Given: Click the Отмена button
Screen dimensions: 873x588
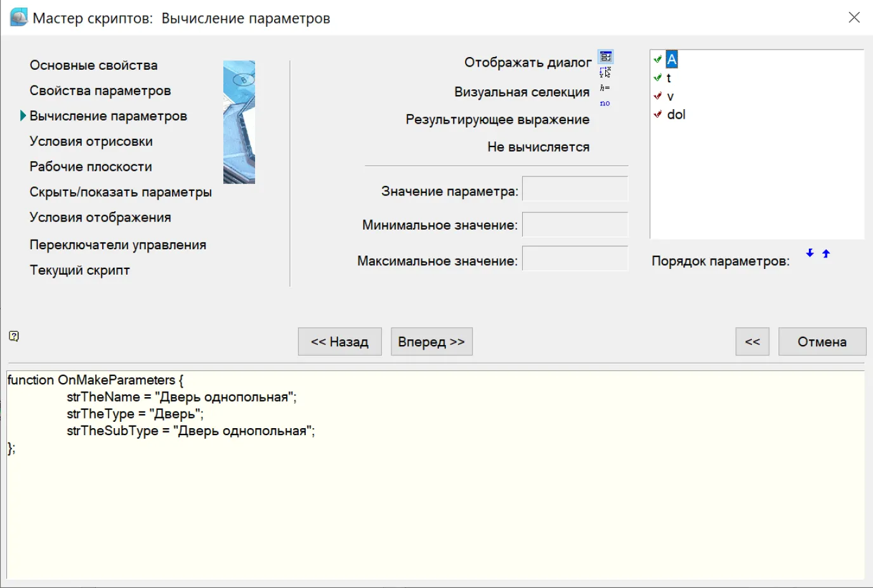Looking at the screenshot, I should click(822, 342).
